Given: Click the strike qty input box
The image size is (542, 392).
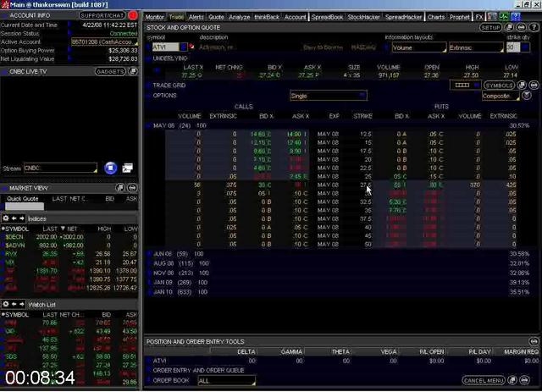Looking at the screenshot, I should coord(513,47).
